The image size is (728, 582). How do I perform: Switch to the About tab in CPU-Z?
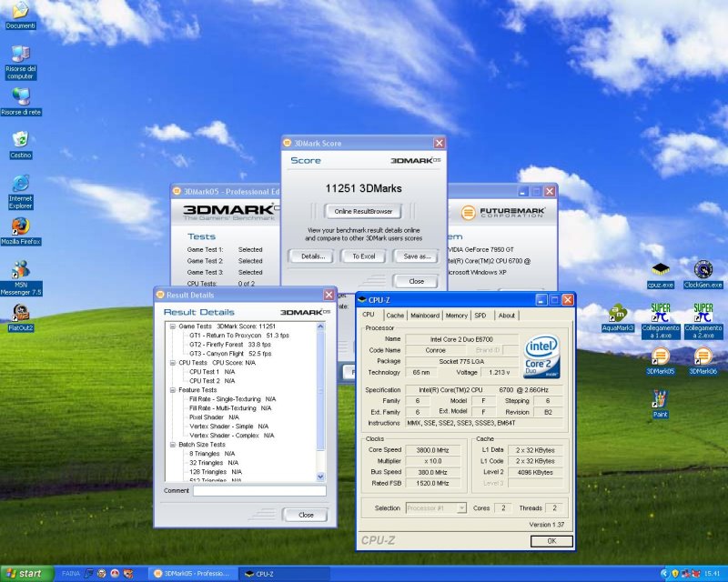point(507,316)
